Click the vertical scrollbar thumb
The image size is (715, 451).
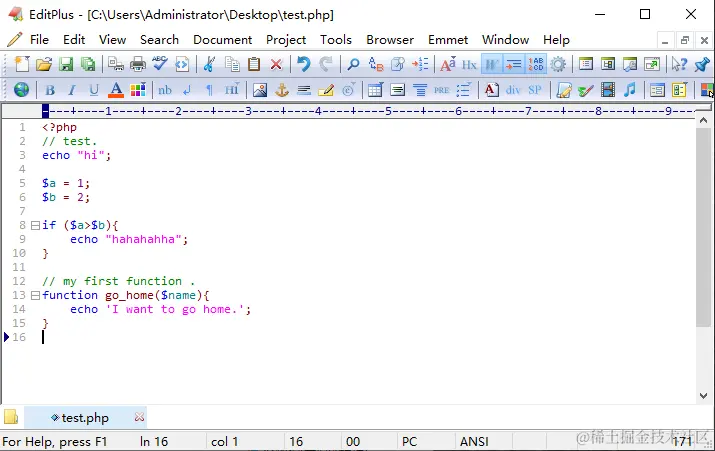click(x=703, y=227)
